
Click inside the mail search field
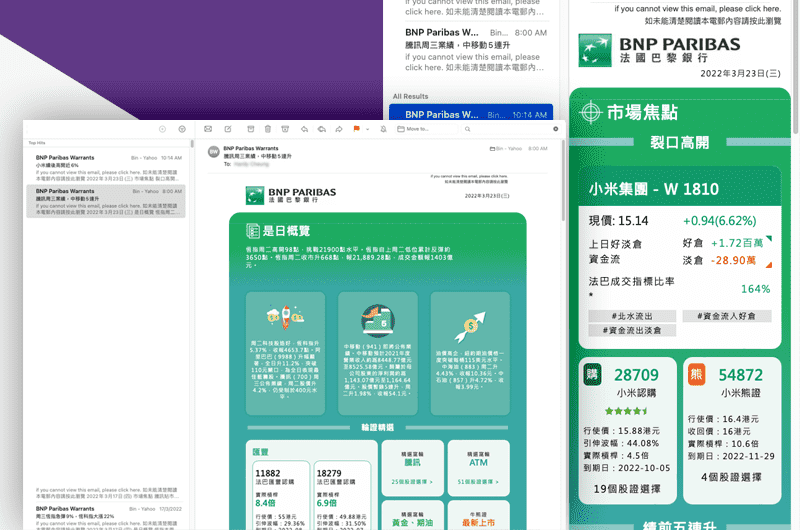(508, 129)
